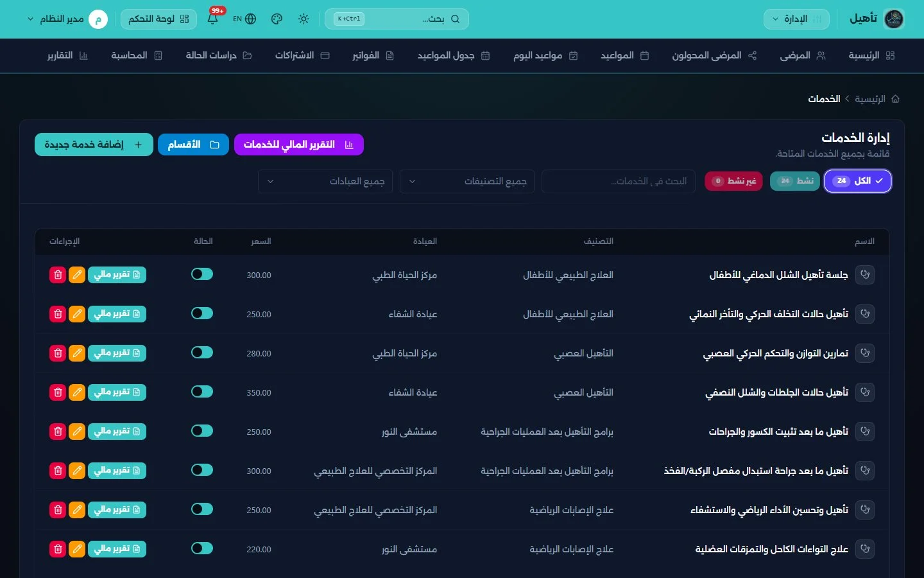This screenshot has height=578, width=924.
Task: Open تقرير مالي for جلسة تأهيل الشلل الدماغي
Action: pos(117,275)
